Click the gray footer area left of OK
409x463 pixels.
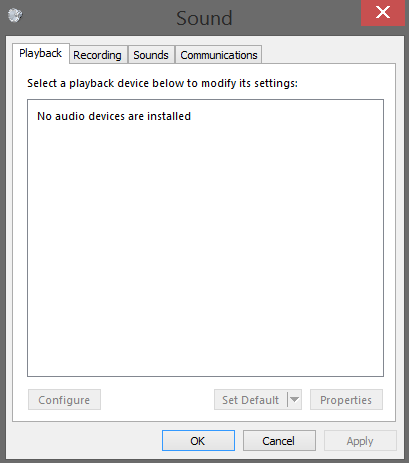click(83, 441)
